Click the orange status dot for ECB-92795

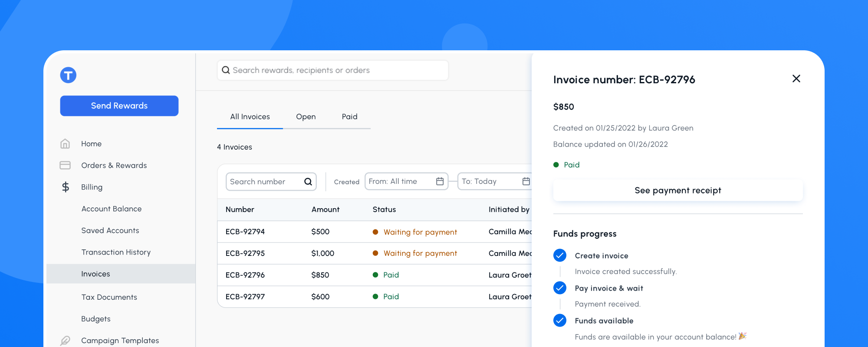coord(375,253)
